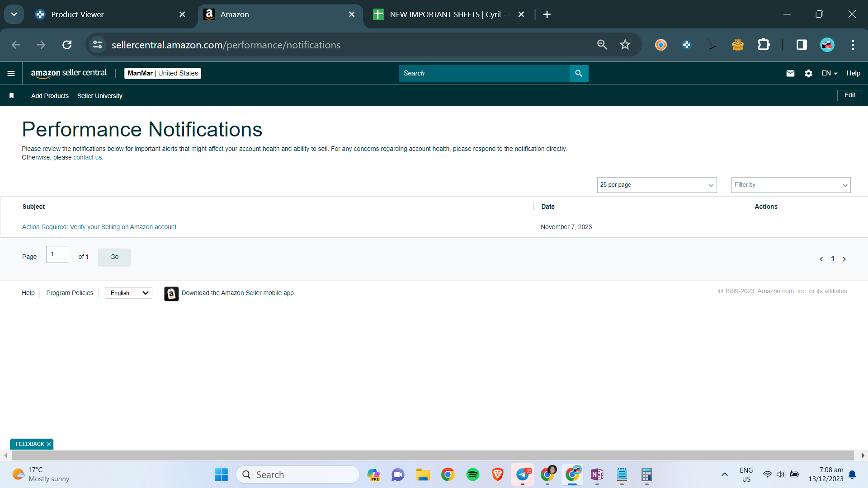868x488 pixels.
Task: Open the clock showing 7:08 am
Action: click(x=826, y=474)
